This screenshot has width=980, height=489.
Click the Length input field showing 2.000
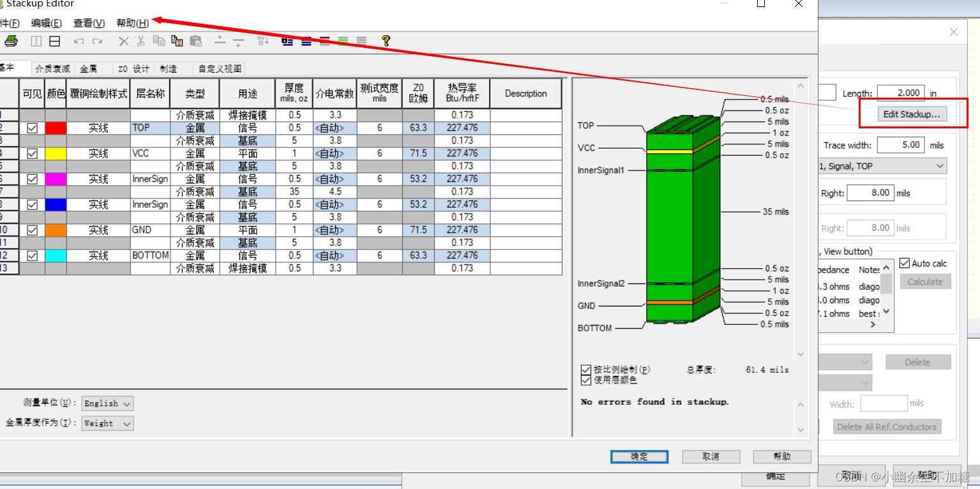point(901,93)
